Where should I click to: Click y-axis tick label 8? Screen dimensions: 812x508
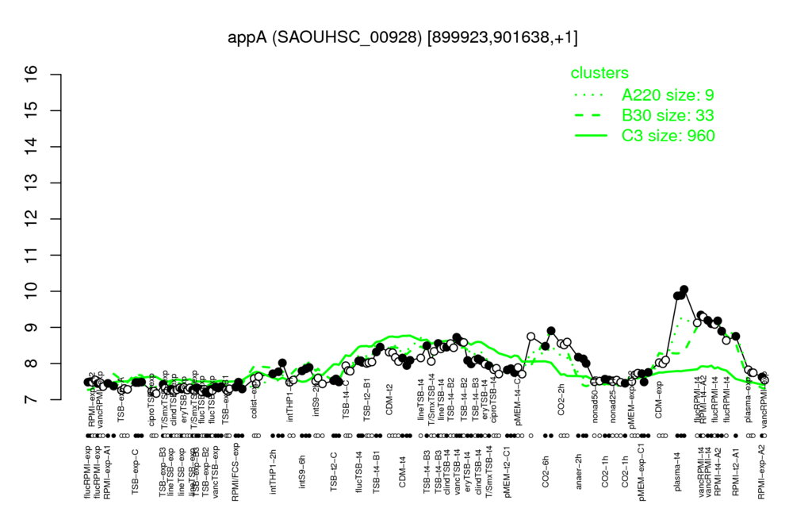click(32, 364)
